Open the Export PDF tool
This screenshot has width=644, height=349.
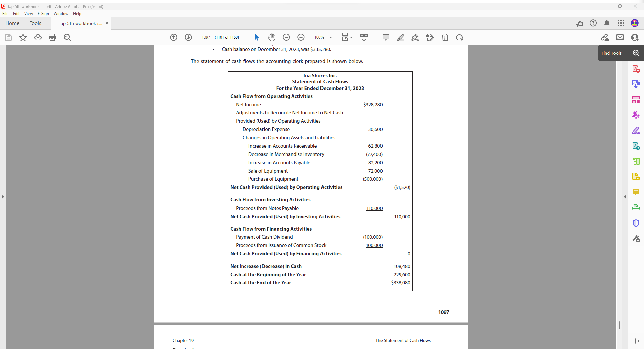pos(636,84)
